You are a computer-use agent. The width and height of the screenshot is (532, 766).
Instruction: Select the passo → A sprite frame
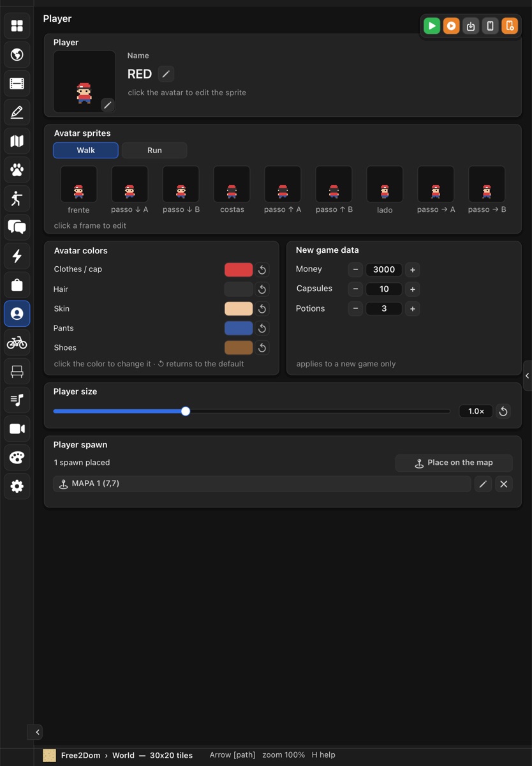[x=436, y=184]
